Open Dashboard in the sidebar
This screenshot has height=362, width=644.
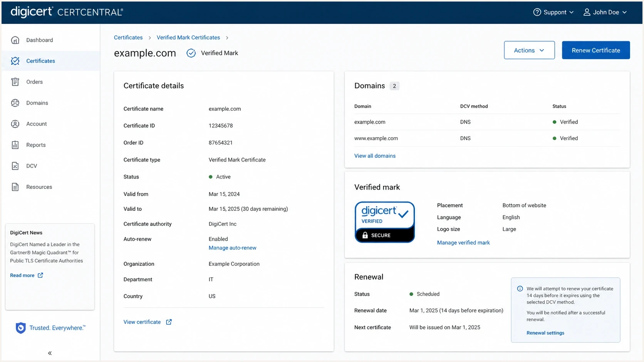pos(50,40)
